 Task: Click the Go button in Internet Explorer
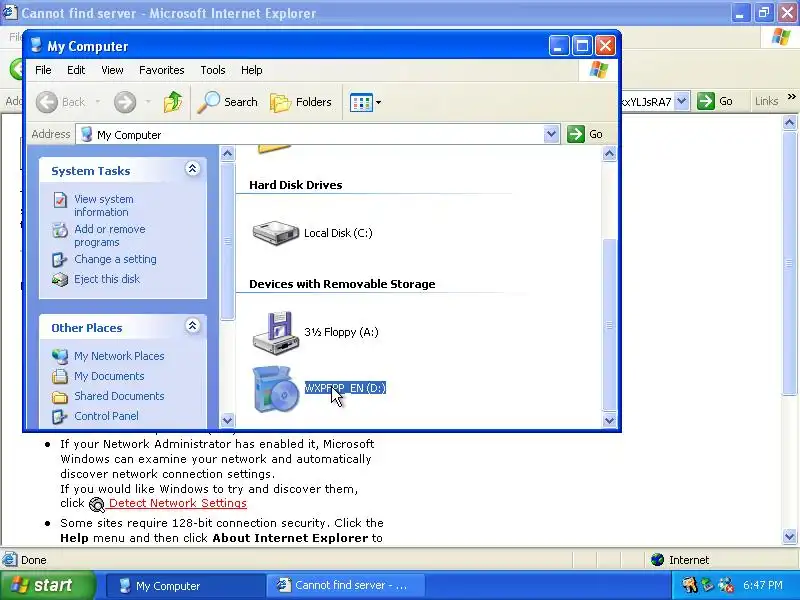click(715, 101)
